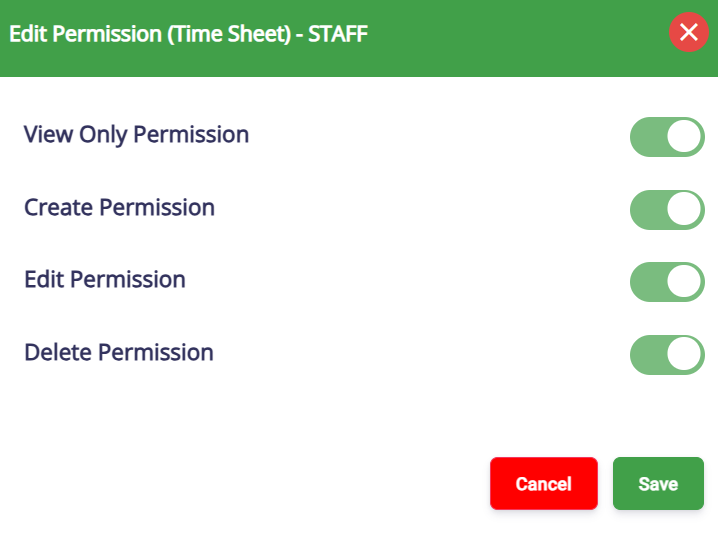Image resolution: width=718 pixels, height=537 pixels.
Task: Click the word "STAFF" in the header
Action: (x=337, y=34)
